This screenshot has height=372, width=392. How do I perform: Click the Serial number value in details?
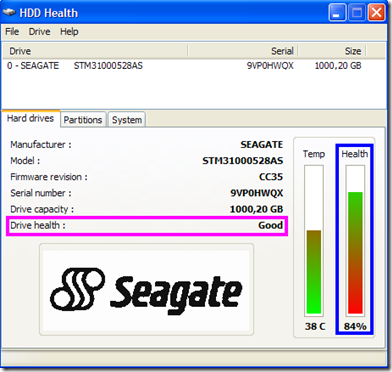(257, 193)
